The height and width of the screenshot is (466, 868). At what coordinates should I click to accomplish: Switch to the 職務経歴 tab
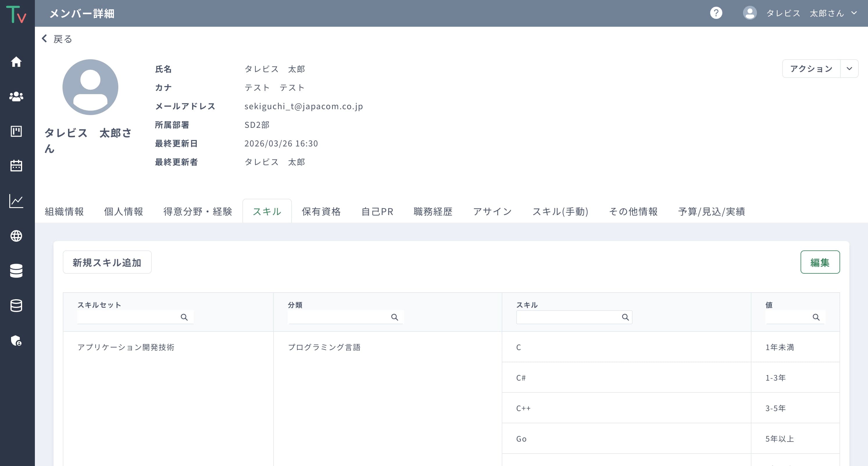[433, 212]
